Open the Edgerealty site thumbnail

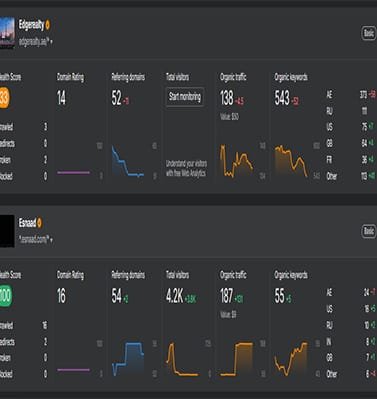7,33
